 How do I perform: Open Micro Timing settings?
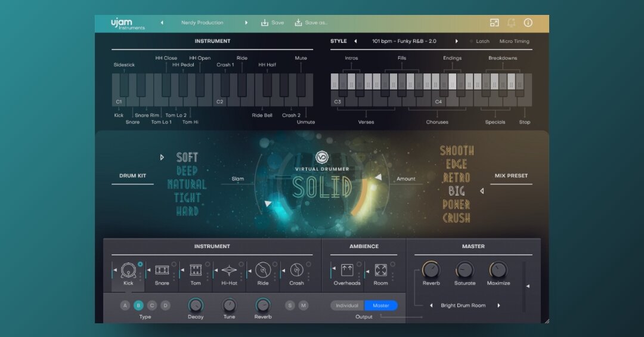coord(514,41)
